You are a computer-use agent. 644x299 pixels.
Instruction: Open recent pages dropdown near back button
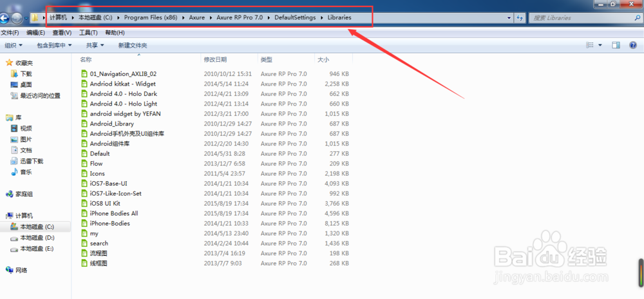click(x=26, y=19)
